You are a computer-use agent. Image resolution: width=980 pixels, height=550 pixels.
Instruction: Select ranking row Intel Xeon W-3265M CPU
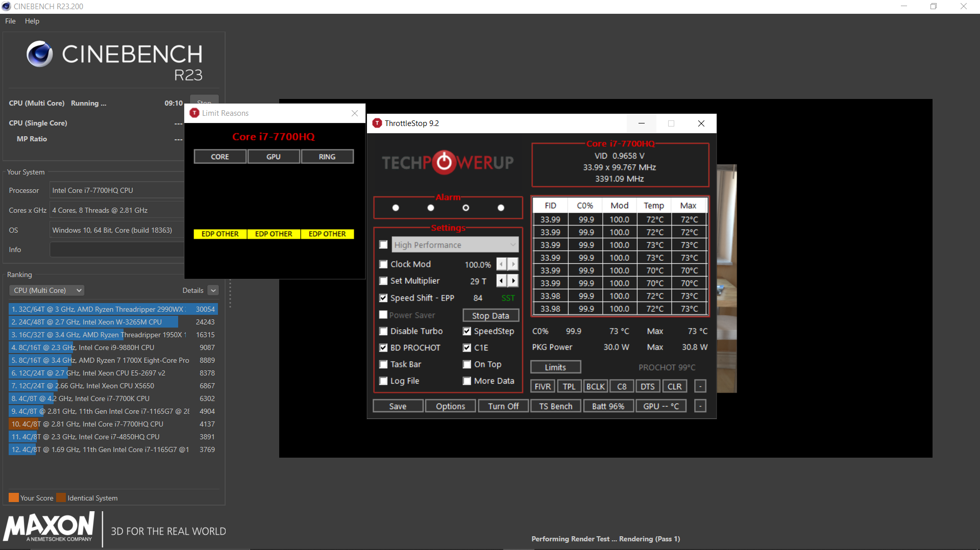point(113,322)
